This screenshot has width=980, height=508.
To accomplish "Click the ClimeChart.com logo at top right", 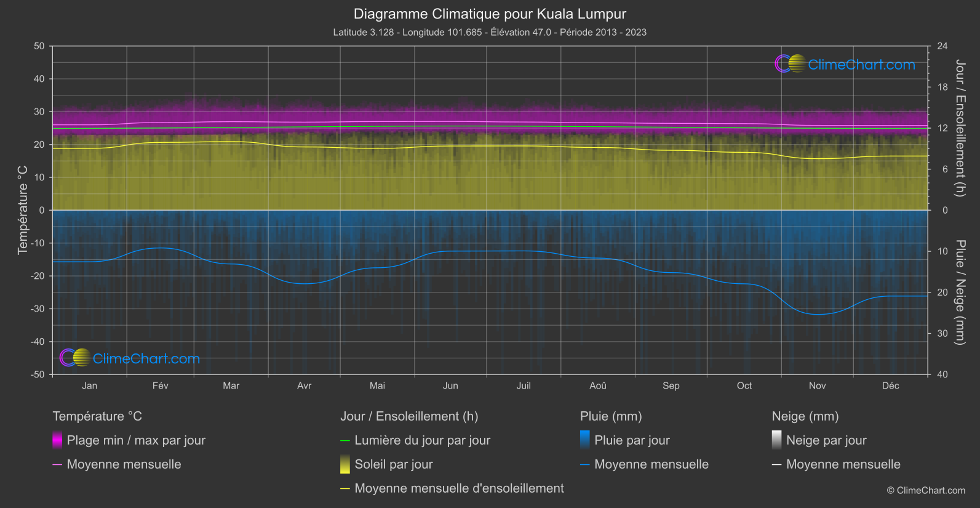I will pyautogui.click(x=845, y=64).
